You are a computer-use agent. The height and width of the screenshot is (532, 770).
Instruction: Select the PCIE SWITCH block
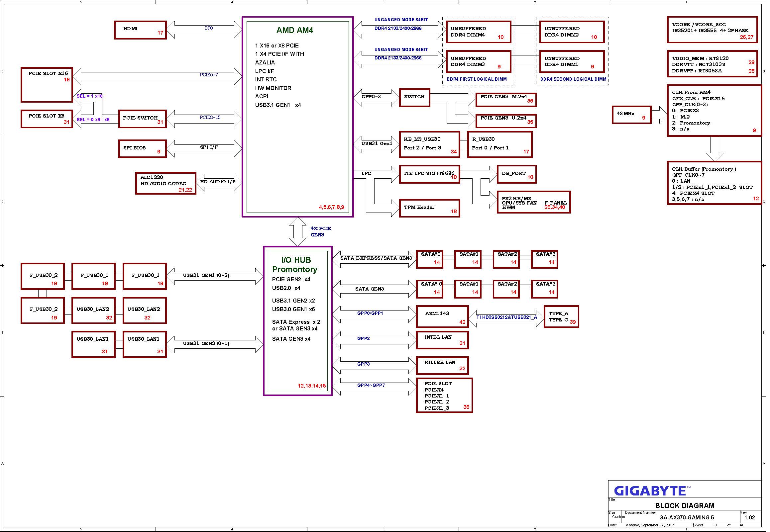click(143, 119)
